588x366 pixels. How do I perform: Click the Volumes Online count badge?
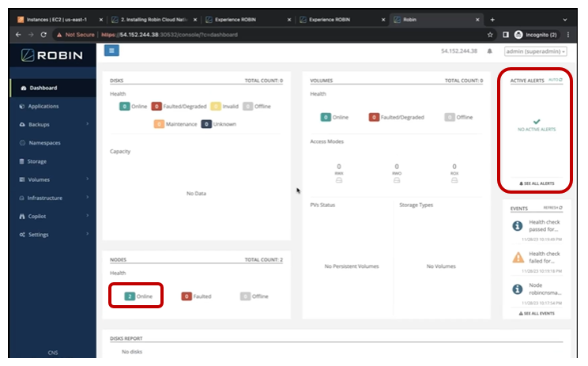326,117
